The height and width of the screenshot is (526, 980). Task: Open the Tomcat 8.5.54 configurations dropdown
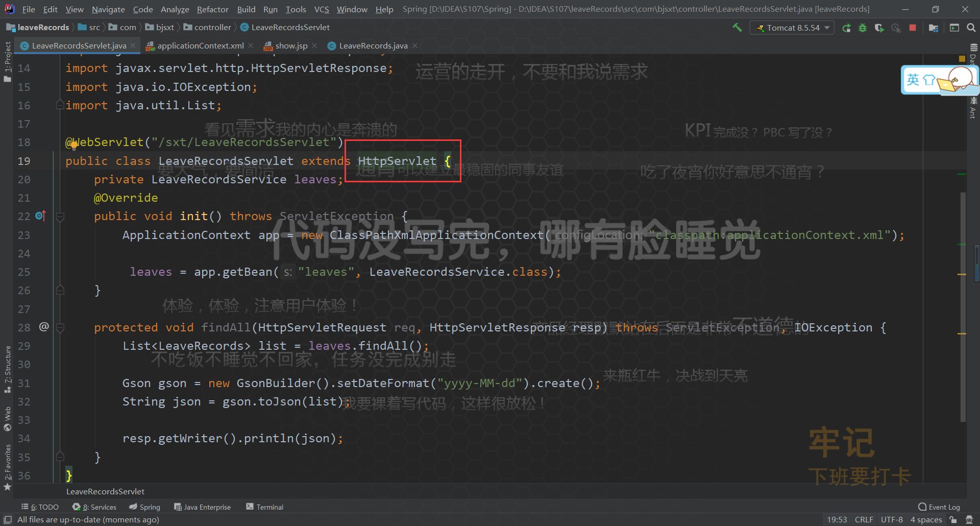792,28
